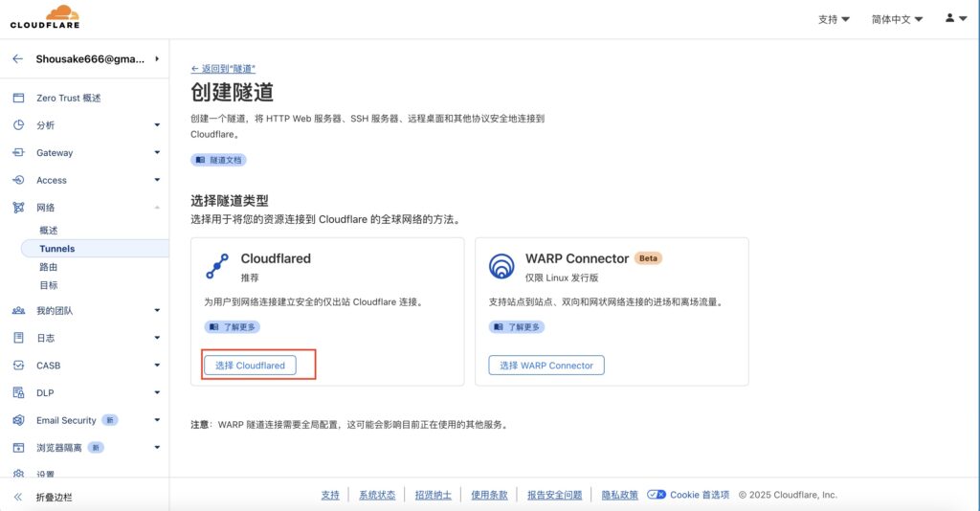Select 目标 under 网络
The width and height of the screenshot is (980, 511).
click(x=49, y=285)
